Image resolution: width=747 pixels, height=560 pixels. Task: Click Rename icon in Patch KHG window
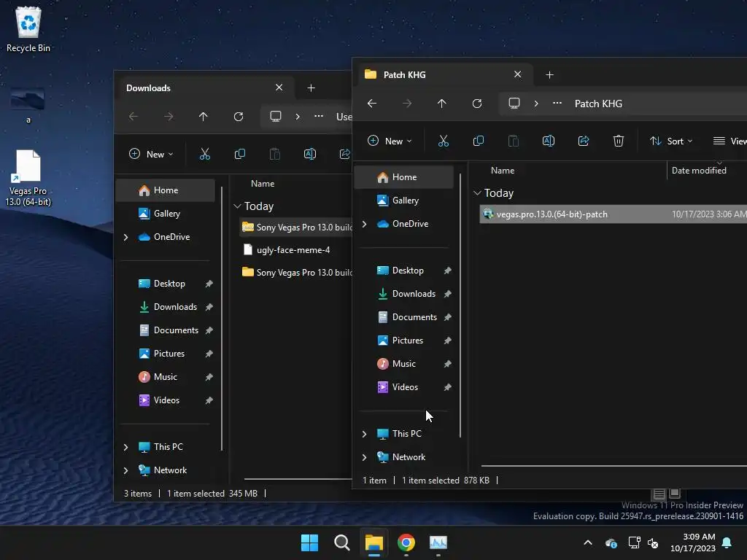pyautogui.click(x=549, y=141)
